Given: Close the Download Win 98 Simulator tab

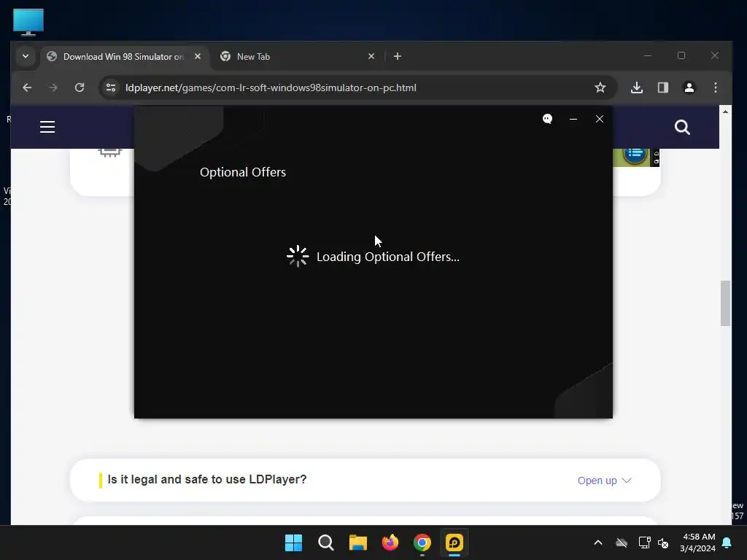Looking at the screenshot, I should (x=198, y=56).
